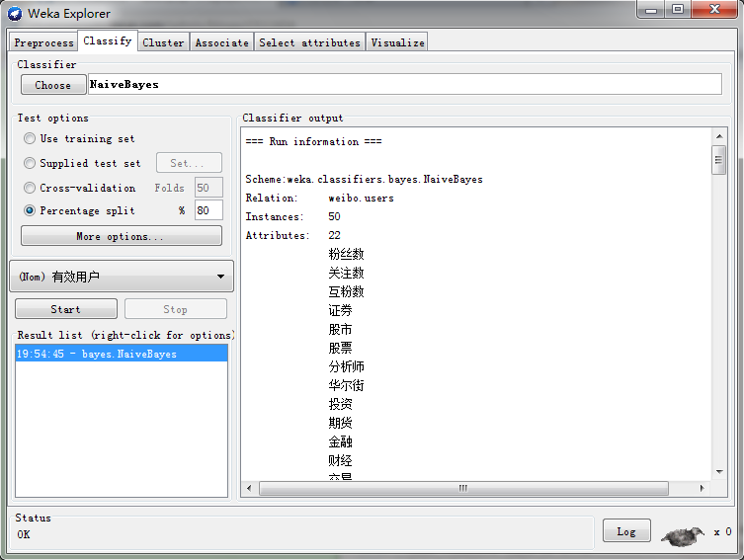The width and height of the screenshot is (744, 560).
Task: Click the 互粉数 attribute in output
Action: click(x=347, y=291)
